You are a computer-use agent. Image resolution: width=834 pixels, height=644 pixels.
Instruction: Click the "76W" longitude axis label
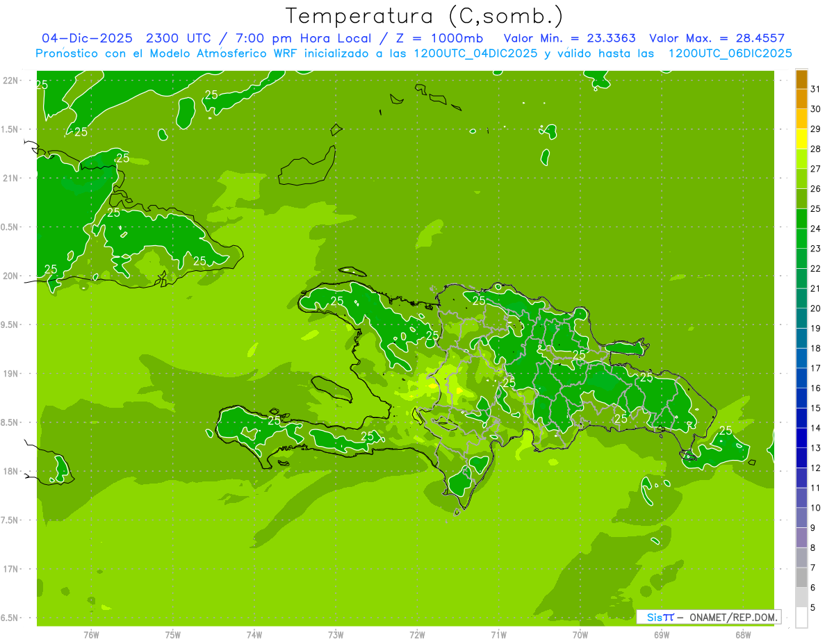(91, 634)
